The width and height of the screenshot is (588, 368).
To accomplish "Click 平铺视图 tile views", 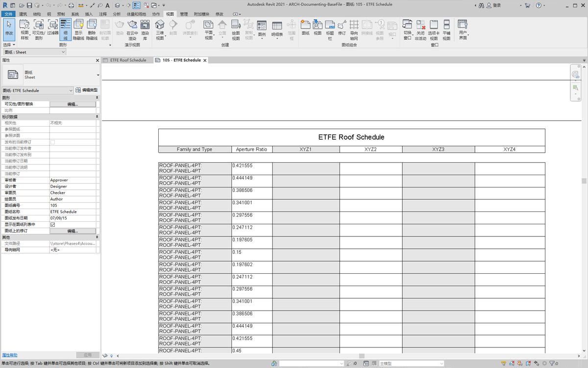I will (x=446, y=29).
